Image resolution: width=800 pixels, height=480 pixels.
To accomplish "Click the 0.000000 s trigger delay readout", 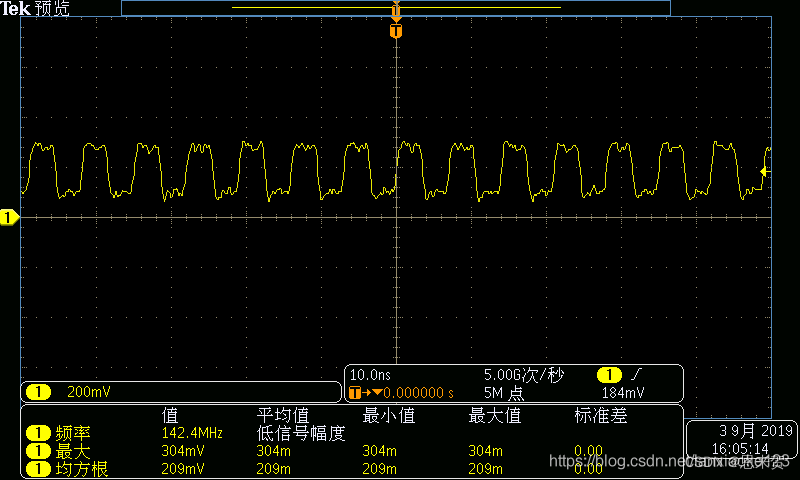I will pyautogui.click(x=418, y=393).
